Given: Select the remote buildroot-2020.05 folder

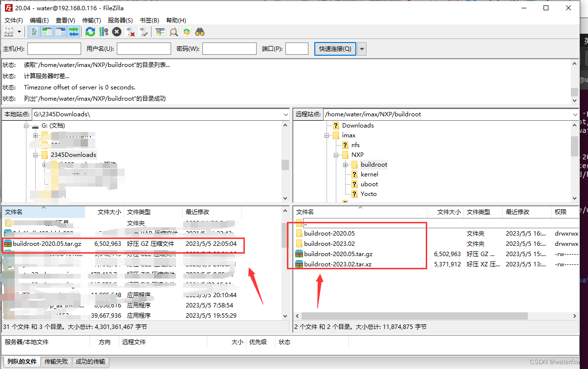Looking at the screenshot, I should tap(329, 233).
